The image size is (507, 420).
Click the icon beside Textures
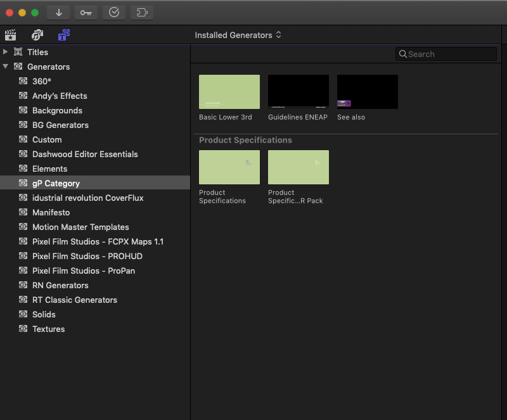[23, 328]
